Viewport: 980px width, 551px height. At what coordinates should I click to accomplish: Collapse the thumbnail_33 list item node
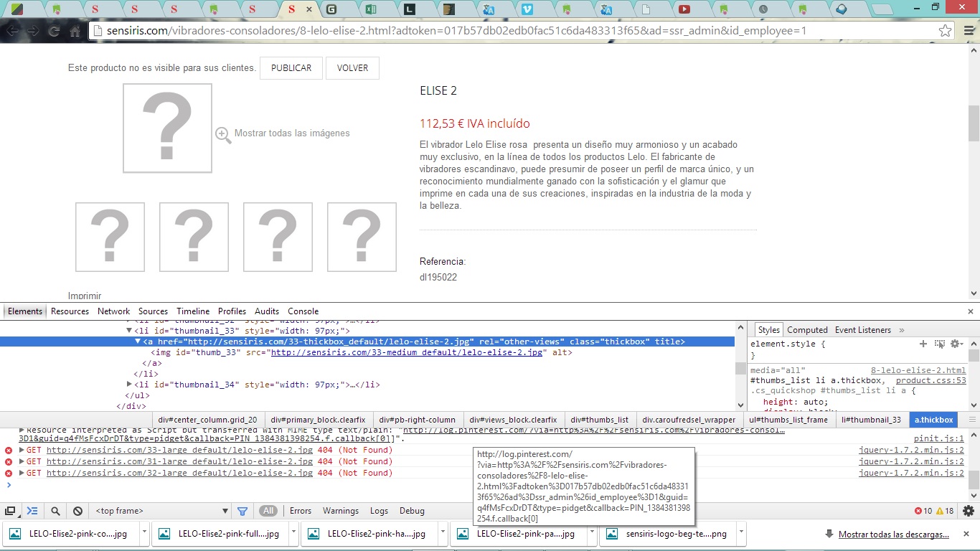(129, 331)
